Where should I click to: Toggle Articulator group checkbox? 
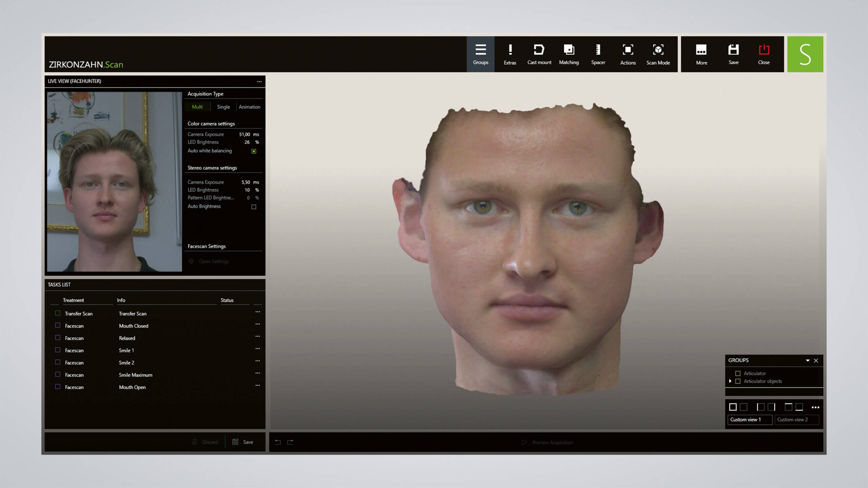coord(737,373)
